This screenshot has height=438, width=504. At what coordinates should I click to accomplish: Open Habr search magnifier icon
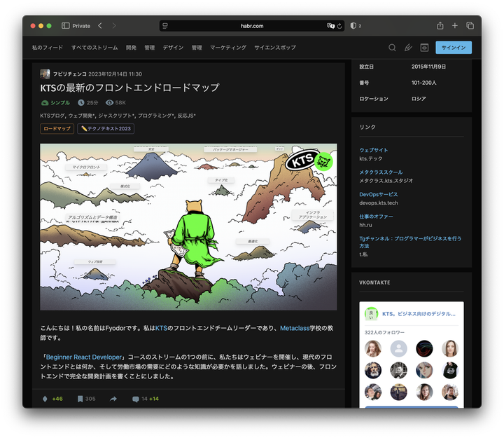(392, 48)
